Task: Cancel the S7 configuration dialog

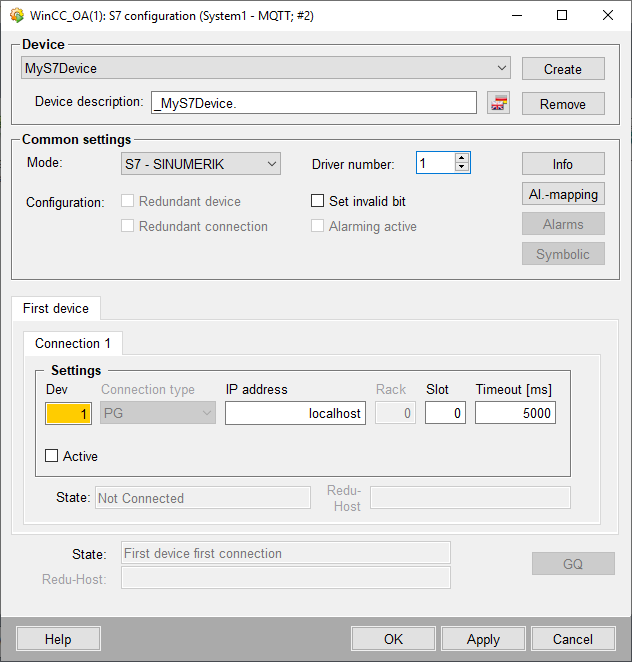Action: click(573, 639)
